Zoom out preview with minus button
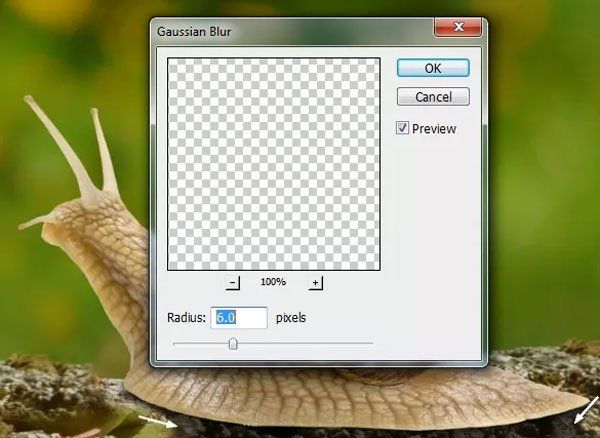Screen dimensions: 600x438 click(233, 283)
